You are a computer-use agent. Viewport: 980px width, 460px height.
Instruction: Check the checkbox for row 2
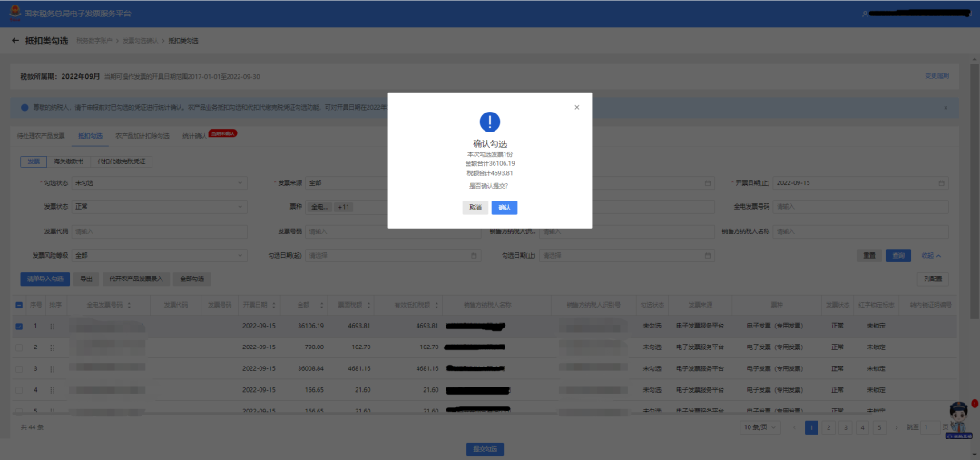coord(19,347)
